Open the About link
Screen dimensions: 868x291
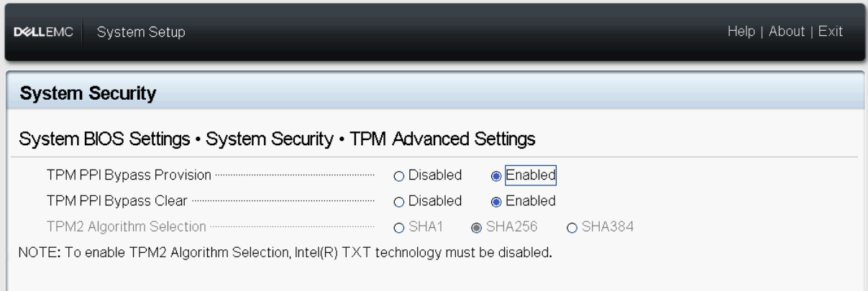coord(786,32)
